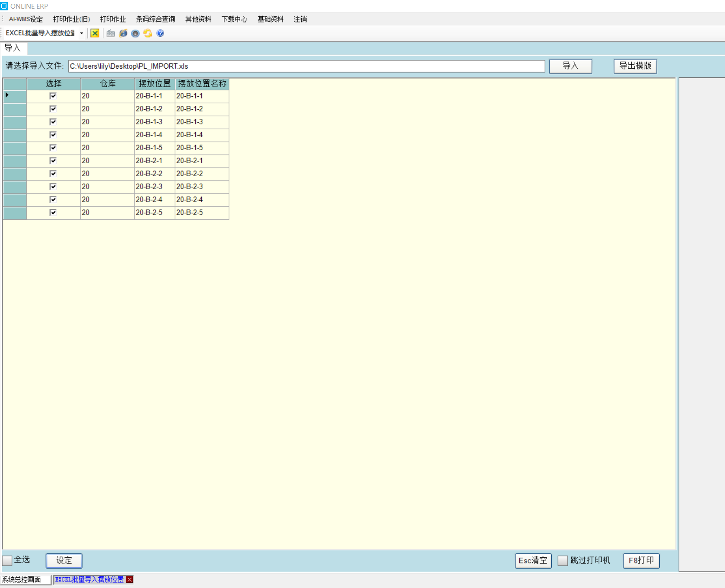Viewport: 725px width, 588px height.
Task: Click the 摆放位置 cell 20-B-1-1
Action: 155,96
